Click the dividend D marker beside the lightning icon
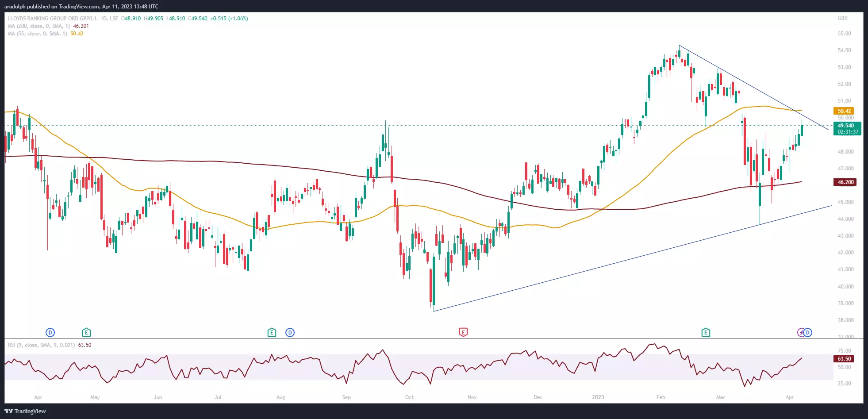 click(808, 332)
